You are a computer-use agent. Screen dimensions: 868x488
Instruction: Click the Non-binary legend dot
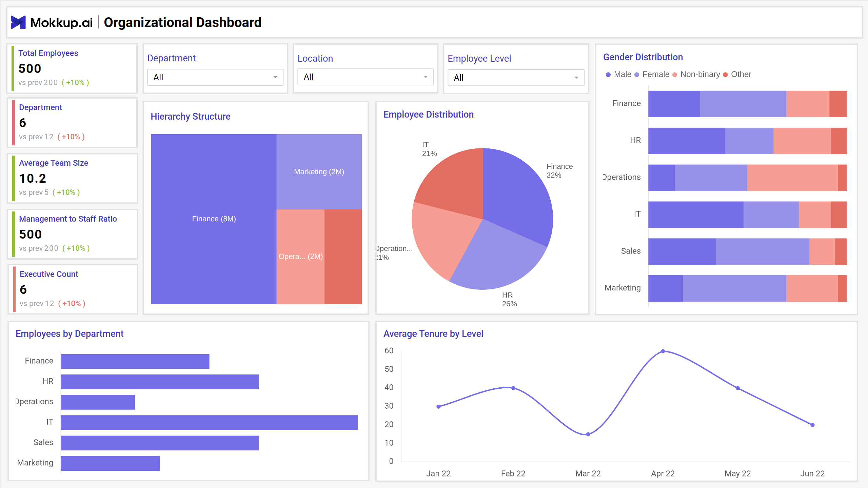pos(675,75)
